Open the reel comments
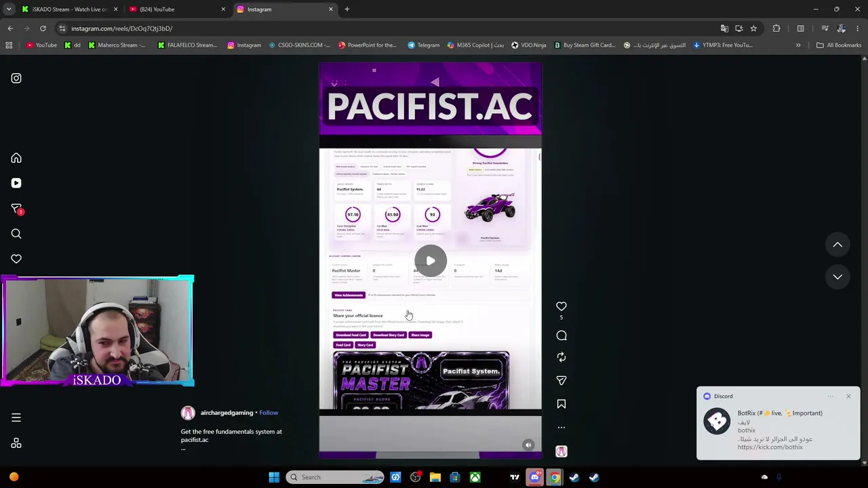Image resolution: width=868 pixels, height=488 pixels. pos(561,335)
